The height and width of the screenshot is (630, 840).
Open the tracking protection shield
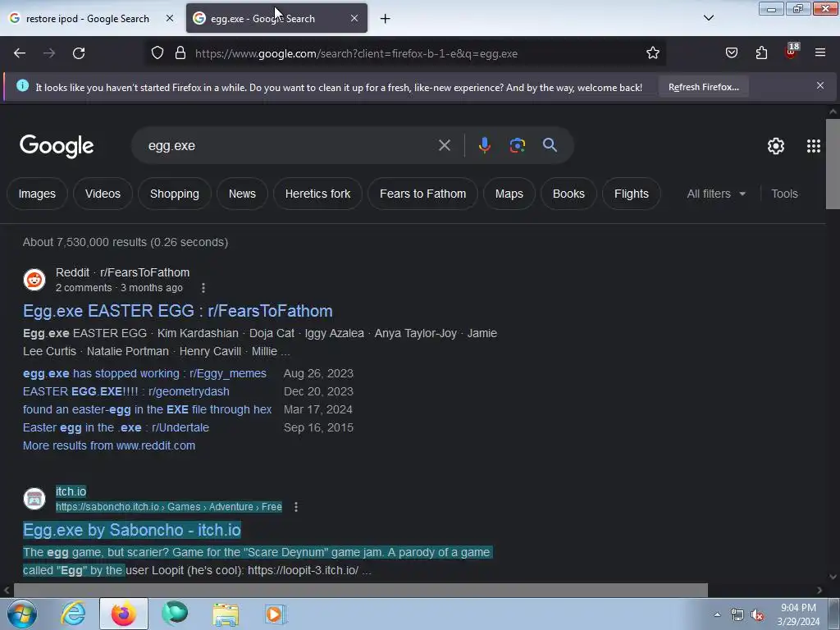[x=157, y=53]
